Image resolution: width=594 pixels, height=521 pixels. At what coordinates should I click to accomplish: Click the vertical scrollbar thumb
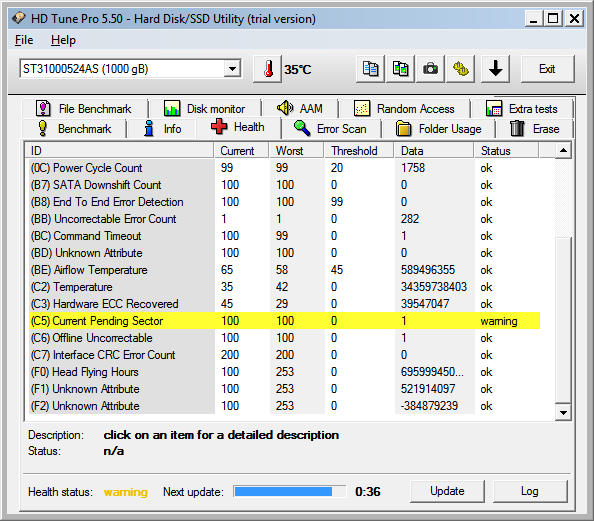click(x=563, y=320)
